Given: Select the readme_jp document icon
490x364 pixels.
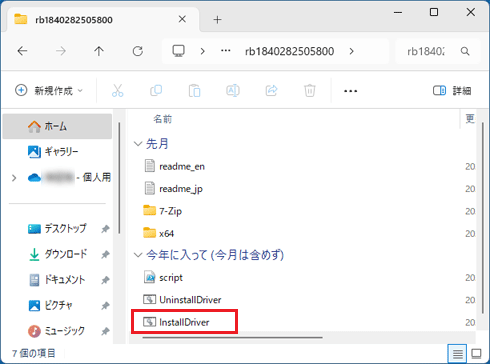Looking at the screenshot, I should tap(150, 188).
